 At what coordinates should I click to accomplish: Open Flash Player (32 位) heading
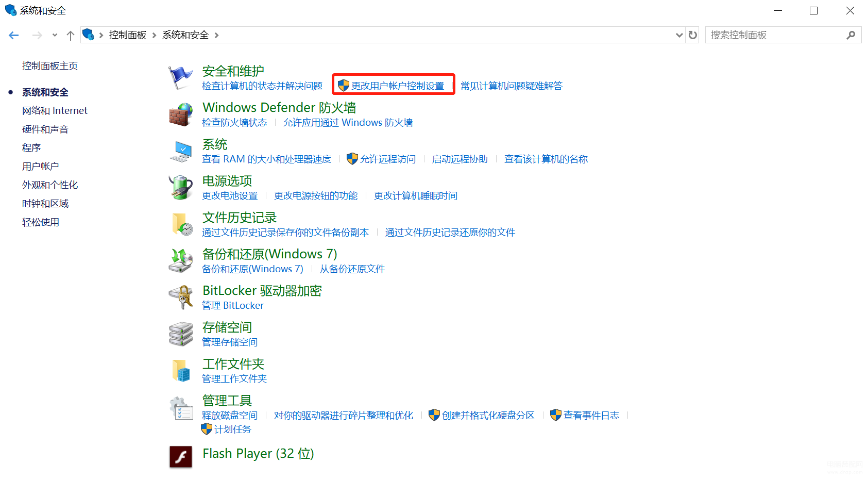(x=258, y=453)
